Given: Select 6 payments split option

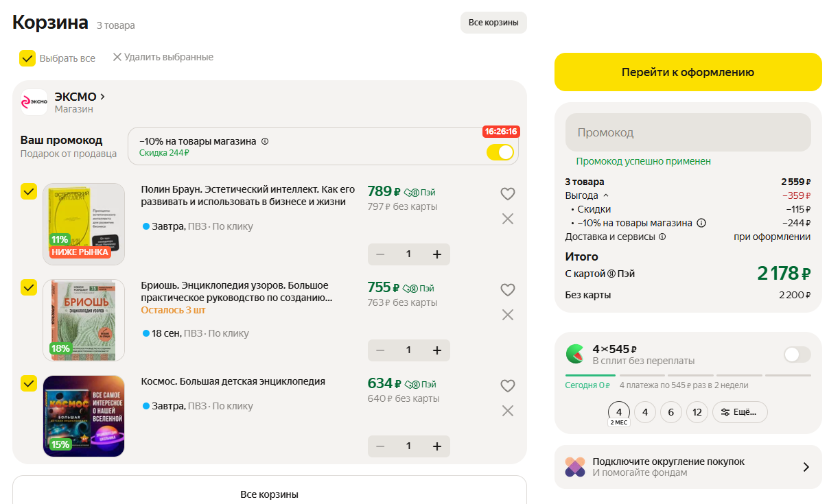Looking at the screenshot, I should tap(670, 412).
